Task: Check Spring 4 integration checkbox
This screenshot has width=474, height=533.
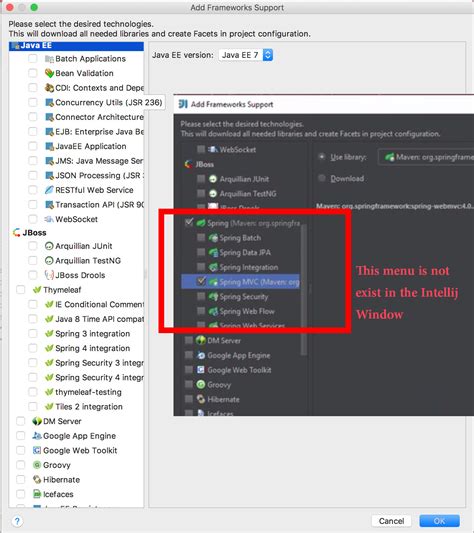Action: tap(33, 348)
